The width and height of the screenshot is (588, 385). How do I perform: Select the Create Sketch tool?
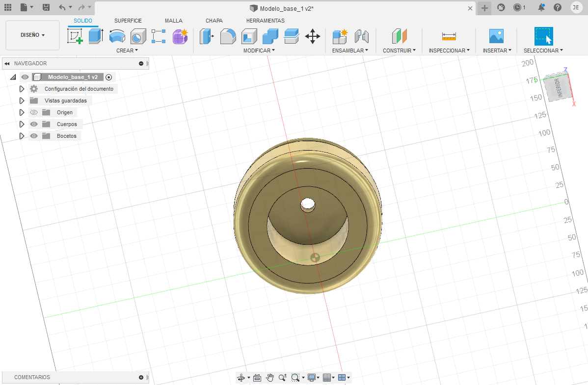(75, 36)
